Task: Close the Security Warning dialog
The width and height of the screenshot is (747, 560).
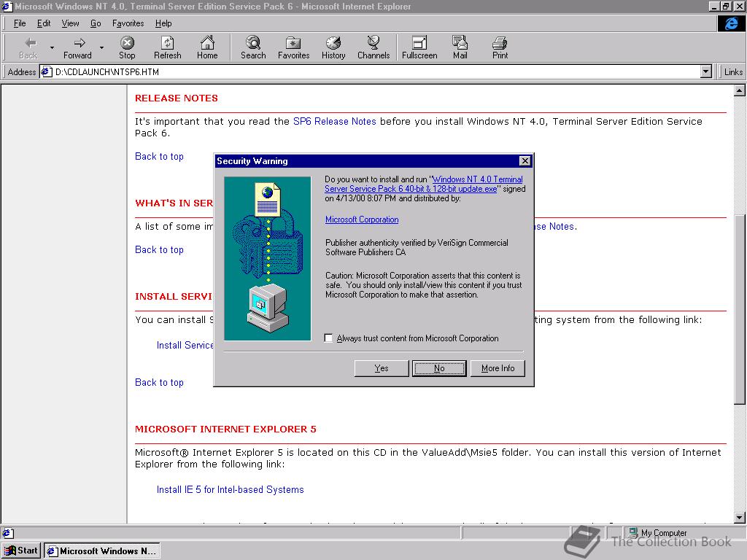Action: [525, 161]
